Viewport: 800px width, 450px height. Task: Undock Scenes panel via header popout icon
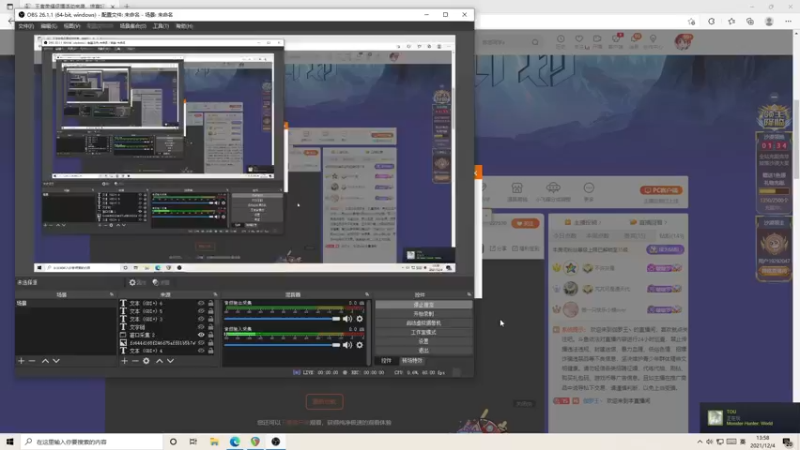pos(112,294)
